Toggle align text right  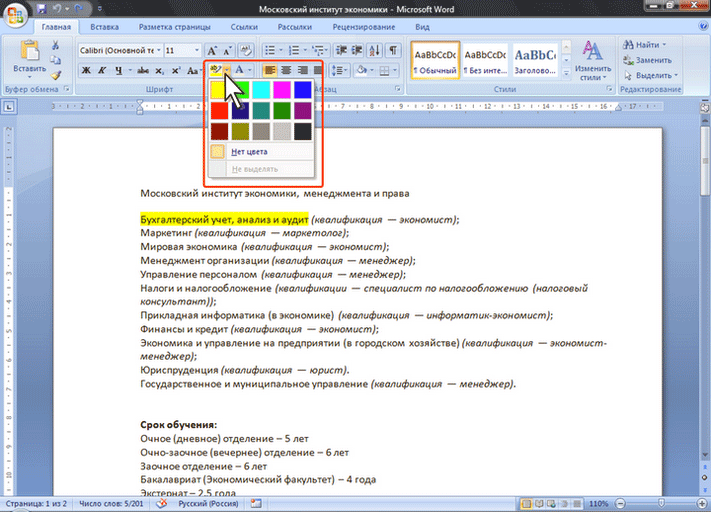click(302, 70)
